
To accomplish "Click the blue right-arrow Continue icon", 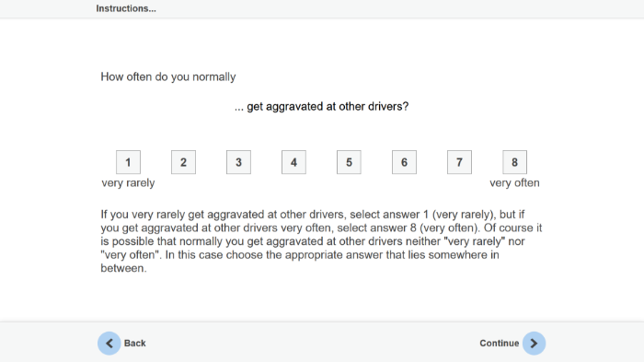I will (x=534, y=343).
